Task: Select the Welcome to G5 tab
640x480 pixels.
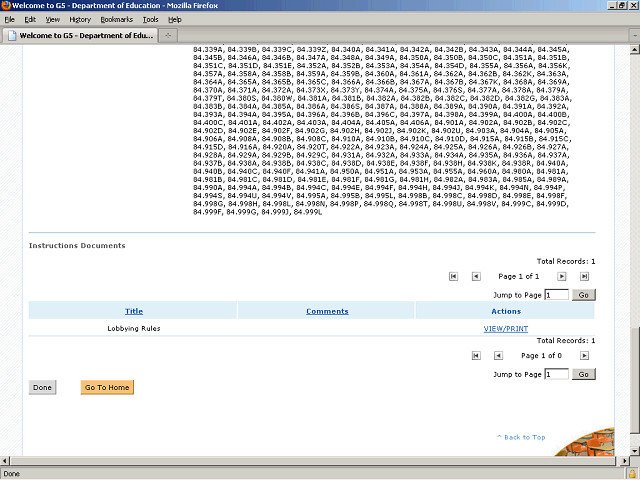Action: click(x=80, y=35)
